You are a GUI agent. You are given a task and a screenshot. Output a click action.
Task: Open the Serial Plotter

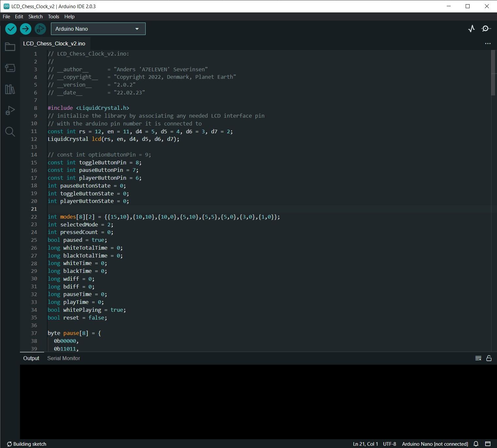point(471,29)
